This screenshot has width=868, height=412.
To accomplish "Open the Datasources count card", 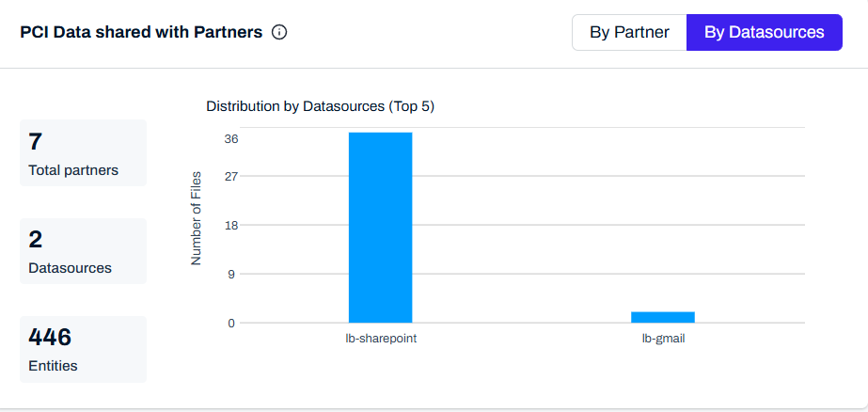I will click(84, 251).
